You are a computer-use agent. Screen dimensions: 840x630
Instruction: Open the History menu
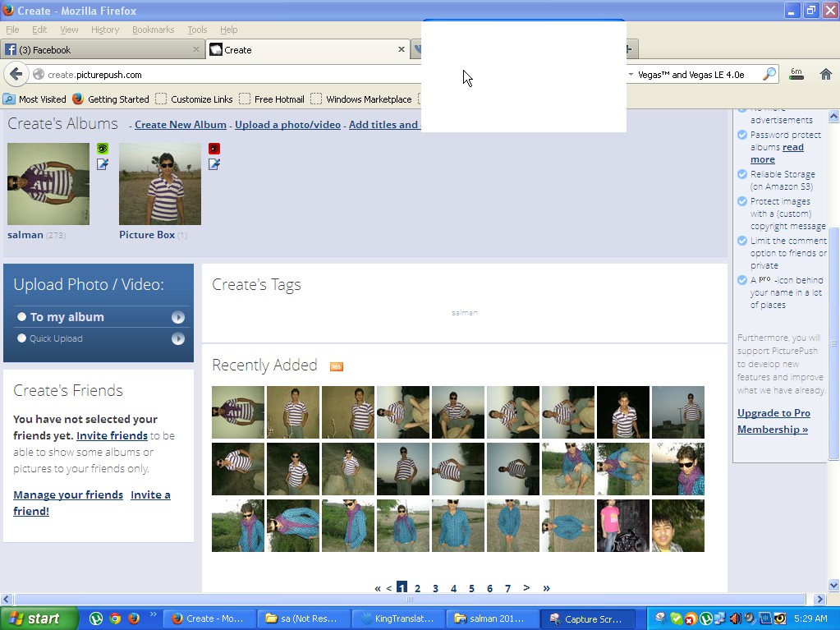(105, 30)
